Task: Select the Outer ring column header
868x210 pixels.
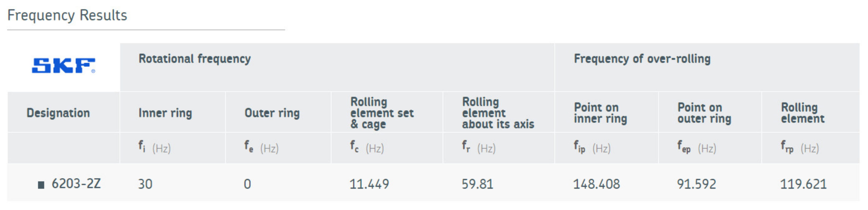Action: 272,113
